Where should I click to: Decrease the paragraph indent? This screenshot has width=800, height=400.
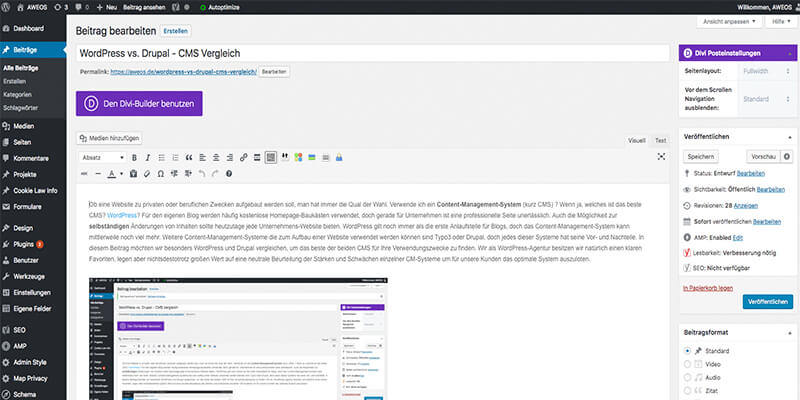(x=174, y=174)
